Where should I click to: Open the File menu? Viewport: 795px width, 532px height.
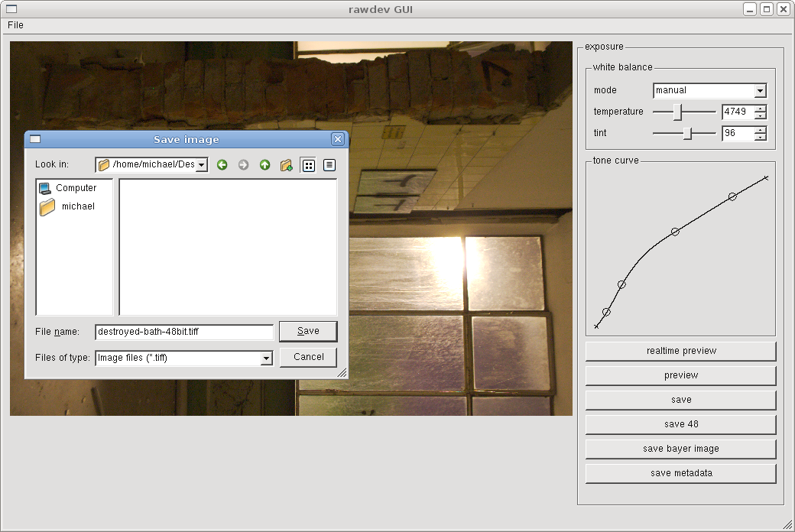15,25
